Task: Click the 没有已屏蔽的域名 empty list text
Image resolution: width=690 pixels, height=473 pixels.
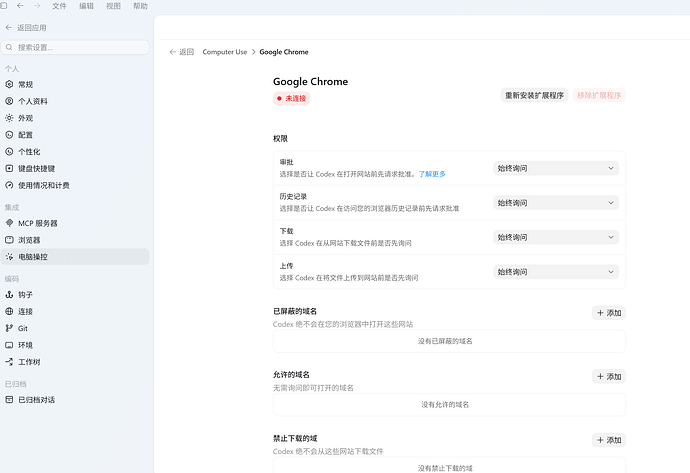Action: (x=445, y=341)
